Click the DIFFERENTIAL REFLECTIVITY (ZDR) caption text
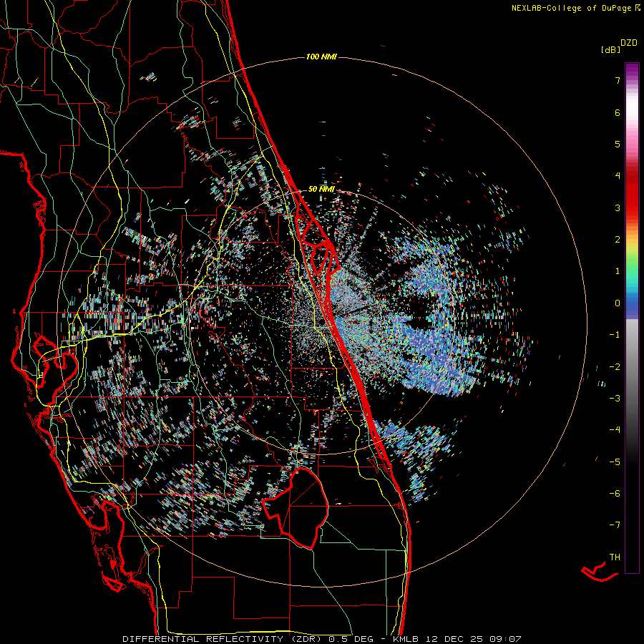644x644 pixels. [x=223, y=639]
